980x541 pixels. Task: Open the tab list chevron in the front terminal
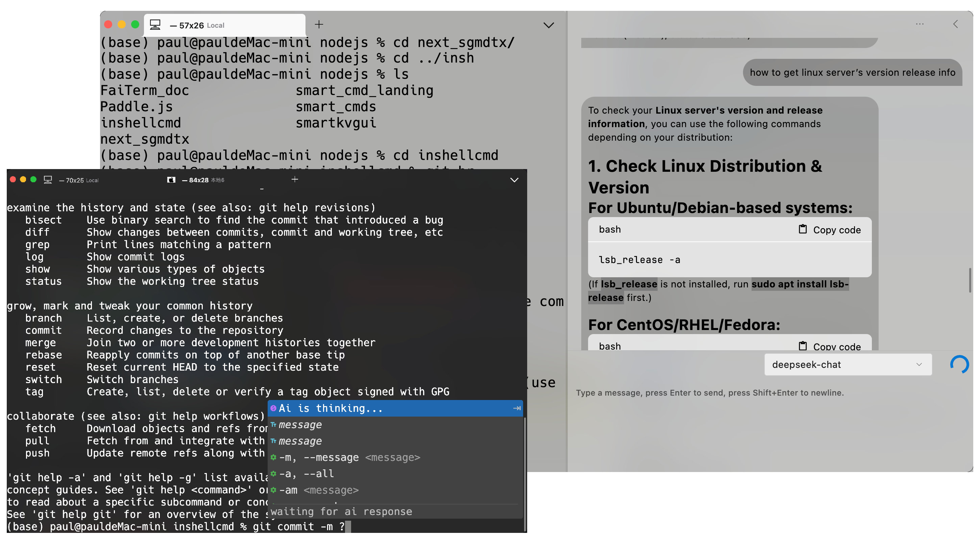[514, 180]
